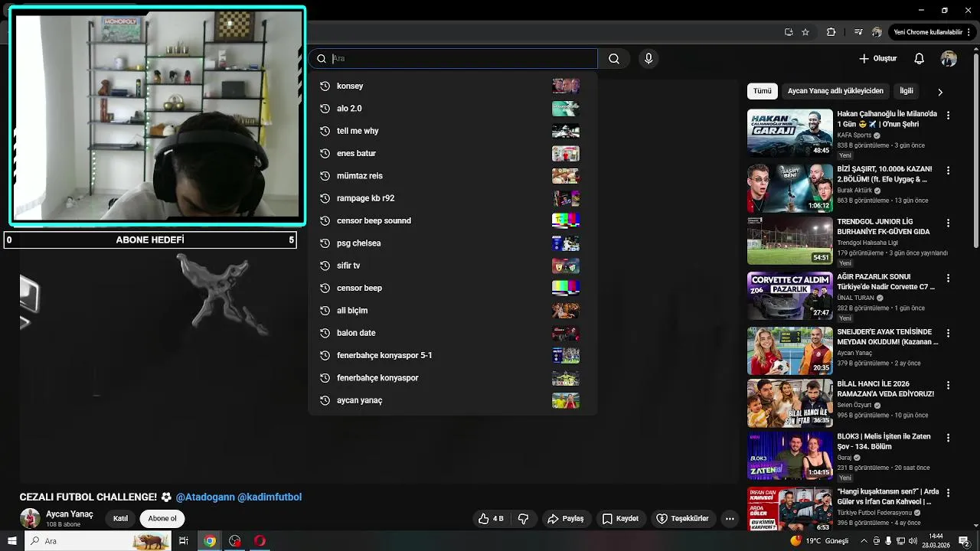Viewport: 980px width, 551px height.
Task: Click Abone ol subscribe button
Action: [x=162, y=519]
